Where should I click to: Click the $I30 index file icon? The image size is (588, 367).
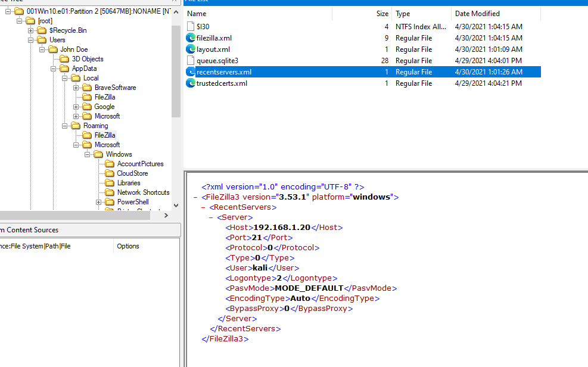coord(191,26)
